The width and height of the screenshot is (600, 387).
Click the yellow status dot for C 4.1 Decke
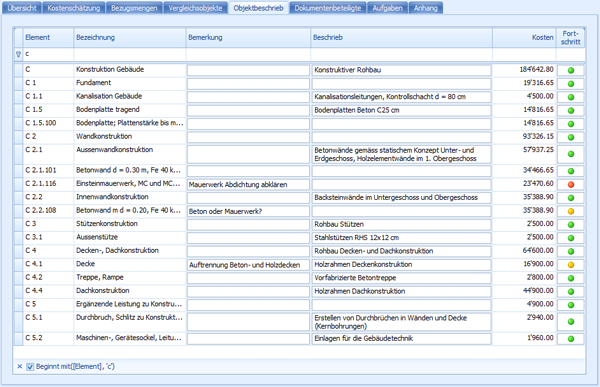571,265
